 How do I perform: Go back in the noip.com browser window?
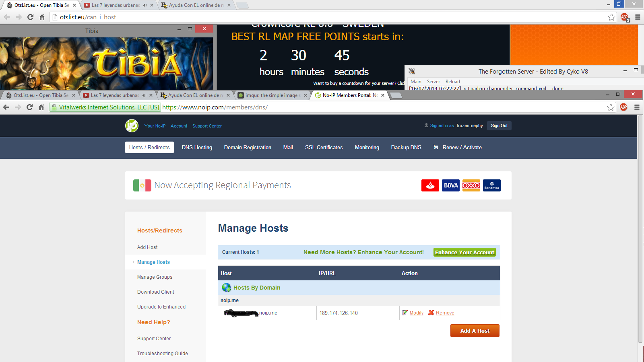point(6,107)
